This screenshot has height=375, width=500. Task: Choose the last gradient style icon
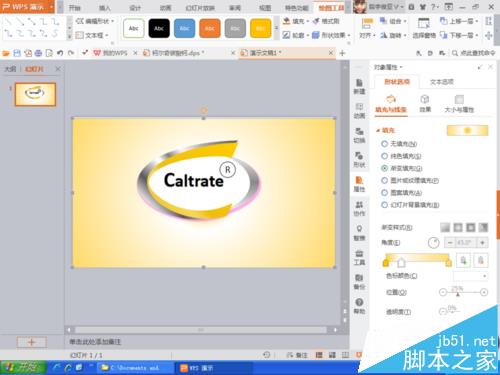483,227
